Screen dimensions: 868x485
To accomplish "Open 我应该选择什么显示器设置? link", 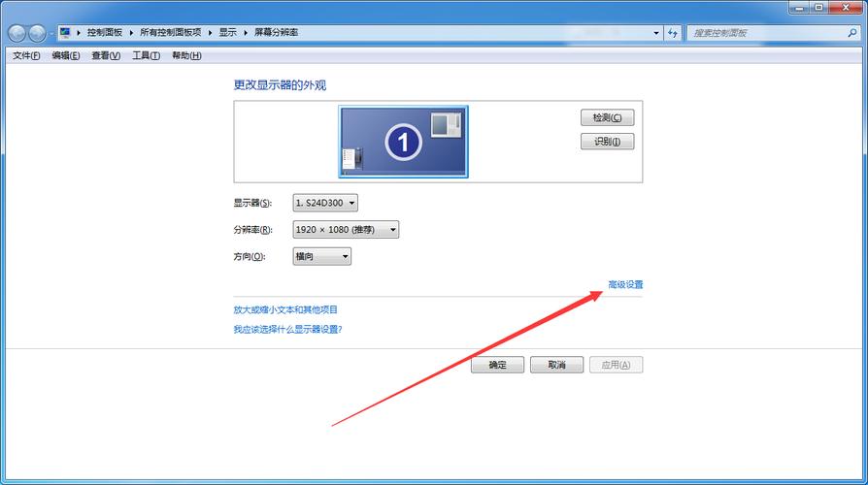I will click(287, 329).
